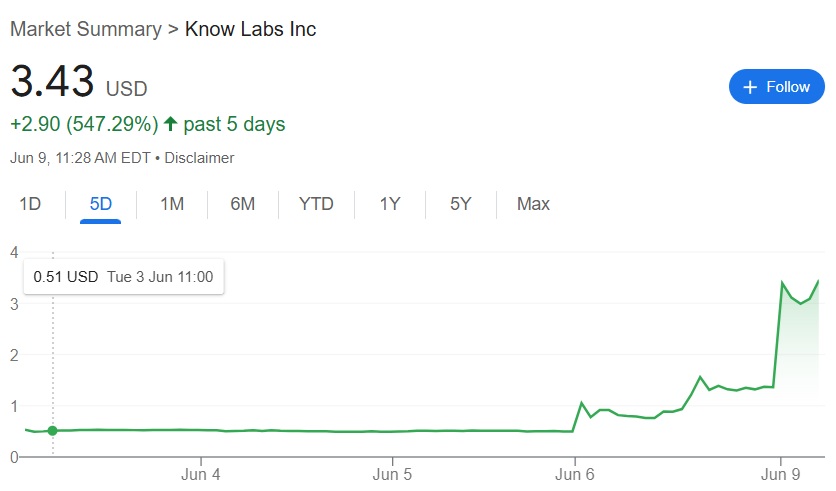The image size is (836, 491).
Task: Select the 5D time range tab
Action: pyautogui.click(x=100, y=204)
